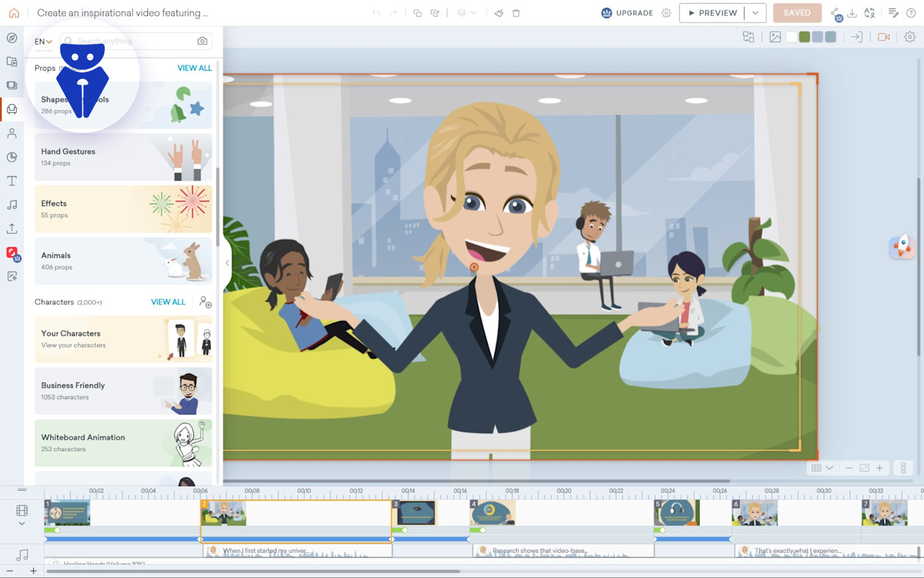
Task: Click the SAVED button
Action: (x=797, y=13)
